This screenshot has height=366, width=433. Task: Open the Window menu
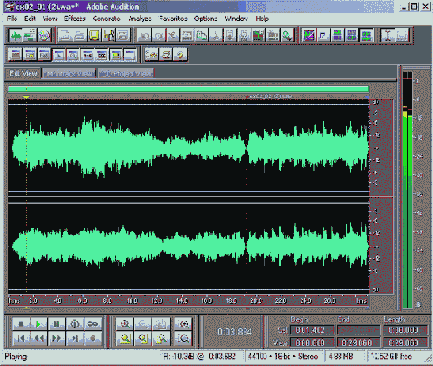[236, 19]
